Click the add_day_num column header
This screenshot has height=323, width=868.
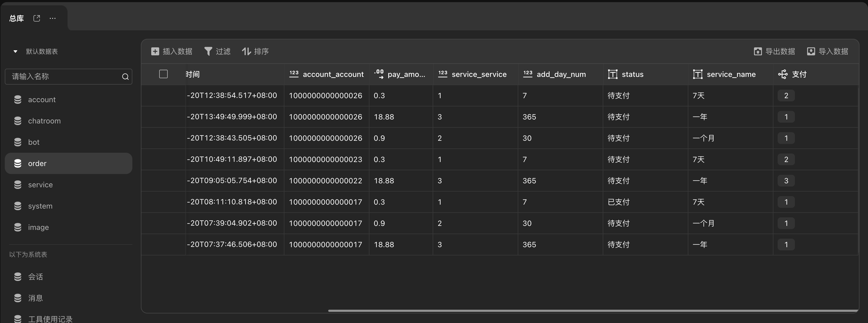tap(560, 74)
